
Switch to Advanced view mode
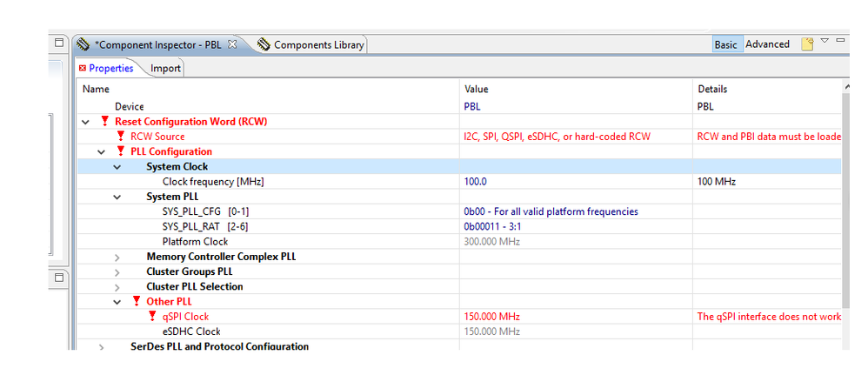pos(767,44)
